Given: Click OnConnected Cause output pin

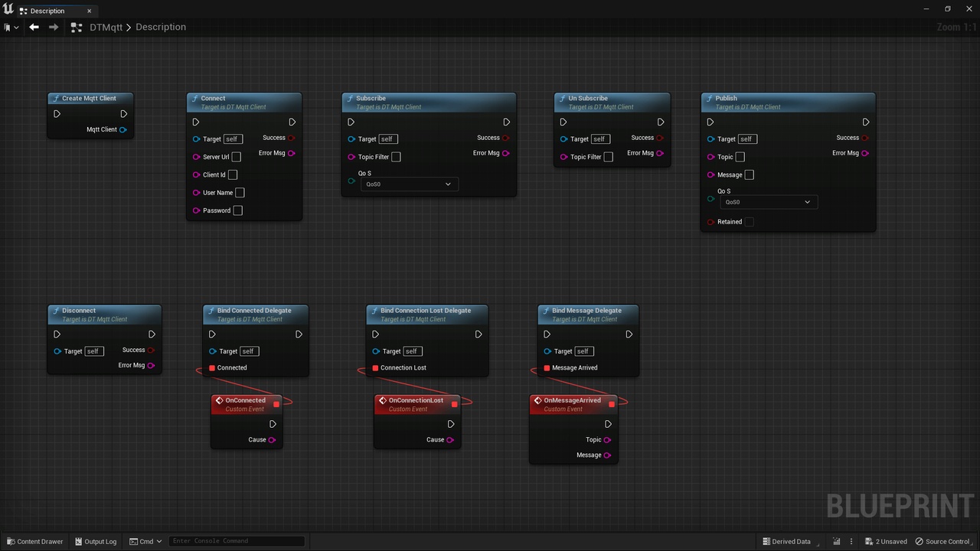Looking at the screenshot, I should pos(272,440).
